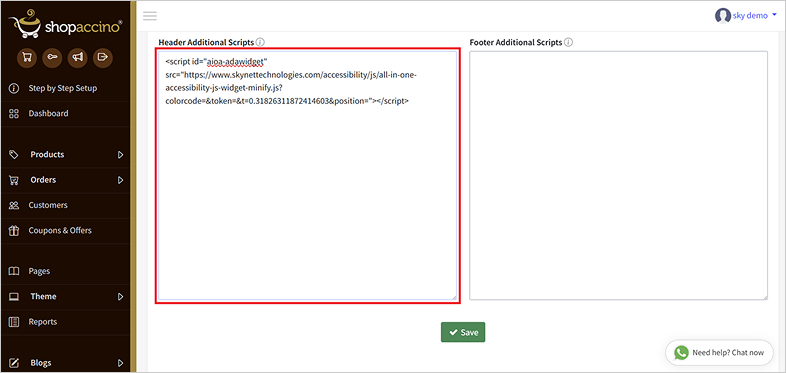786x373 pixels.
Task: Click the Step by Step Setup info icon
Action: pos(14,88)
